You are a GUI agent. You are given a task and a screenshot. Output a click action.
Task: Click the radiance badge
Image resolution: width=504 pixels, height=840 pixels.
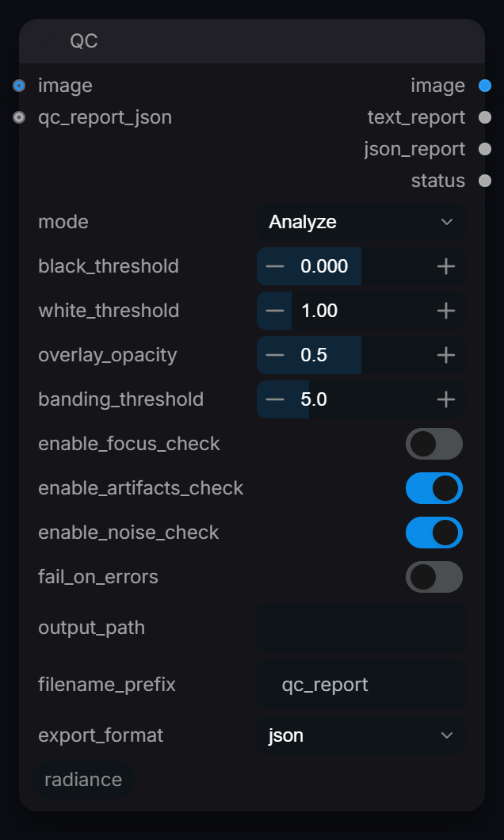(x=83, y=780)
